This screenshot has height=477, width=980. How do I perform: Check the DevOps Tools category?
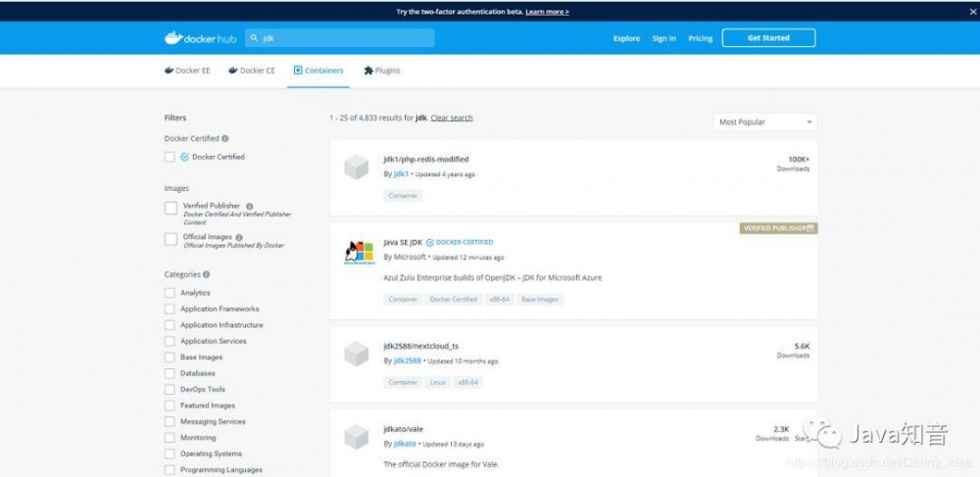click(170, 390)
